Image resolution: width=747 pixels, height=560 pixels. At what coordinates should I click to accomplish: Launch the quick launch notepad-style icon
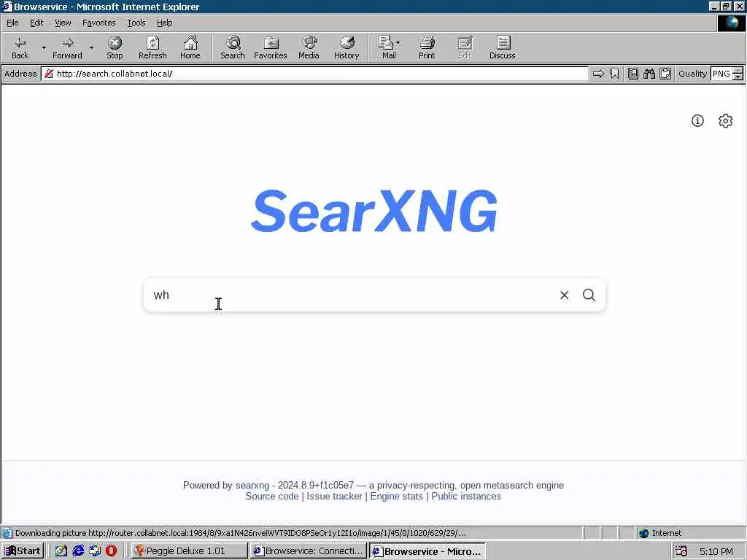click(61, 551)
